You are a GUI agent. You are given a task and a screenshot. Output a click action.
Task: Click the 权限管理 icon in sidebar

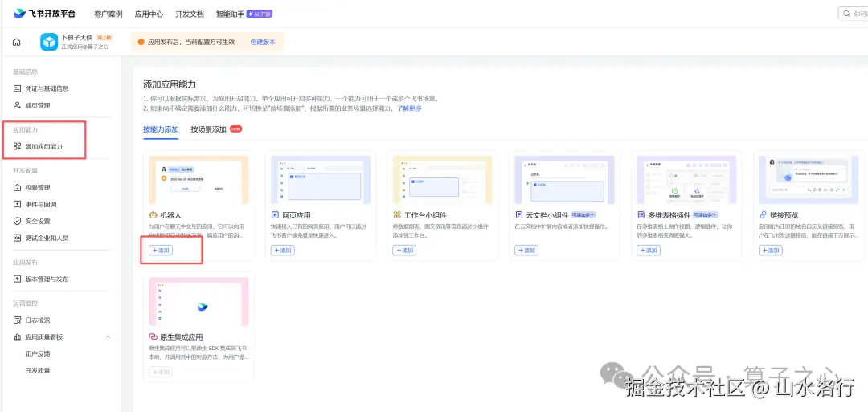[x=17, y=187]
